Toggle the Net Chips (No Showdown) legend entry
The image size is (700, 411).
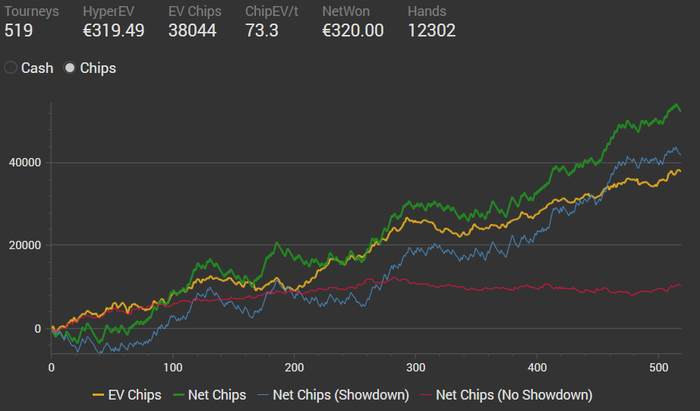[506, 395]
